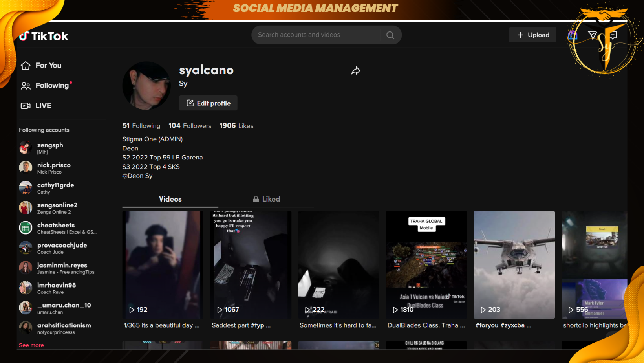Open messages via the paper plane icon
644x363 pixels.
[593, 35]
